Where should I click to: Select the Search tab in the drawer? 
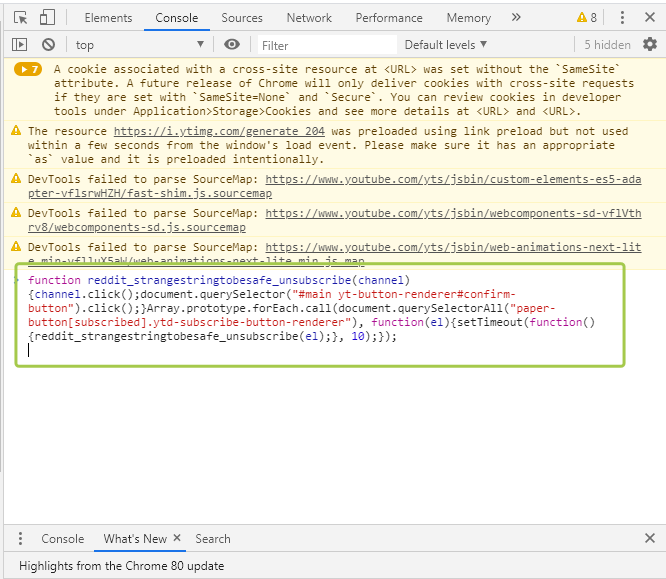(x=213, y=539)
